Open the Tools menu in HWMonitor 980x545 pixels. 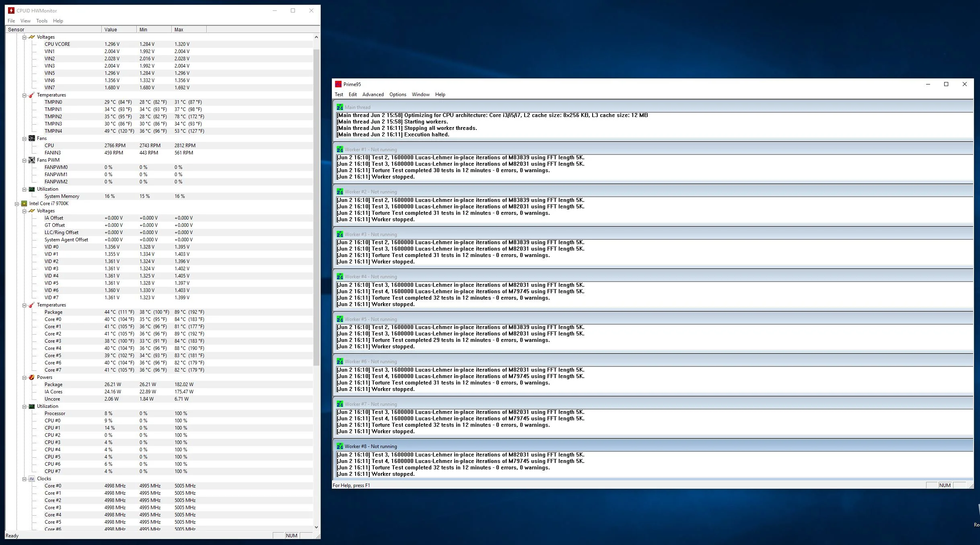click(42, 21)
